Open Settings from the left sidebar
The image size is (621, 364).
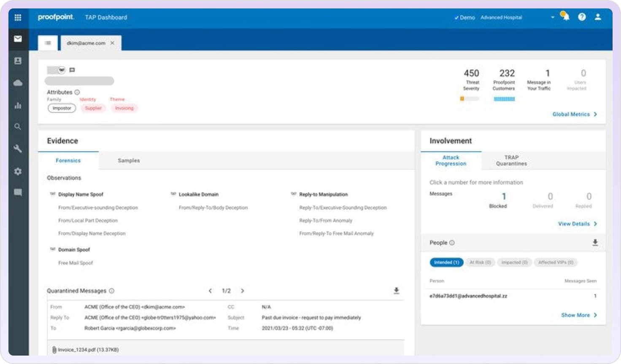click(x=18, y=171)
